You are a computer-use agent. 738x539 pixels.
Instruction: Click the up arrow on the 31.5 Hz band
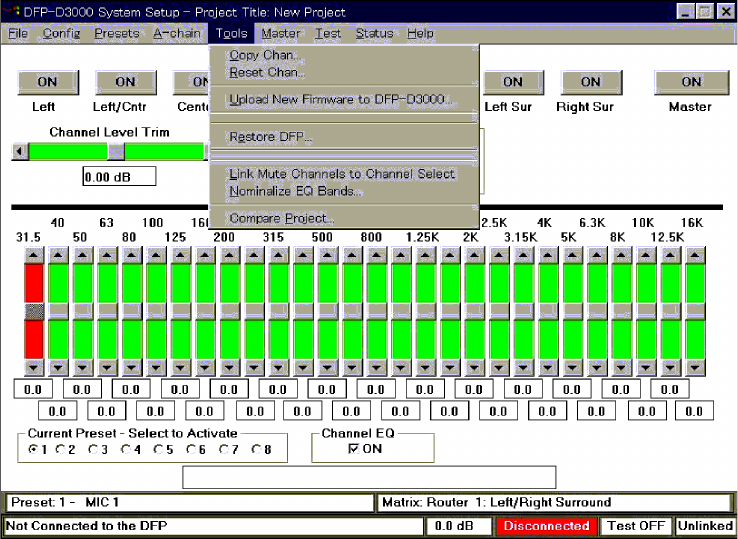tap(34, 255)
